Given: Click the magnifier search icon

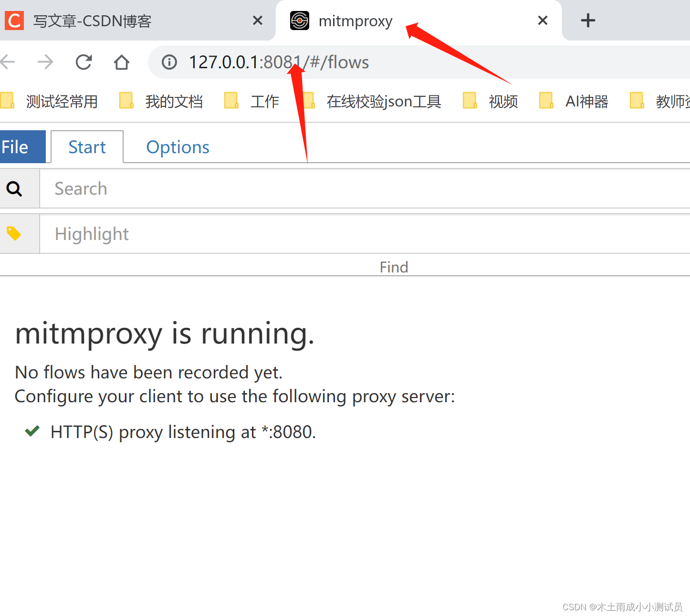Looking at the screenshot, I should tap(14, 189).
